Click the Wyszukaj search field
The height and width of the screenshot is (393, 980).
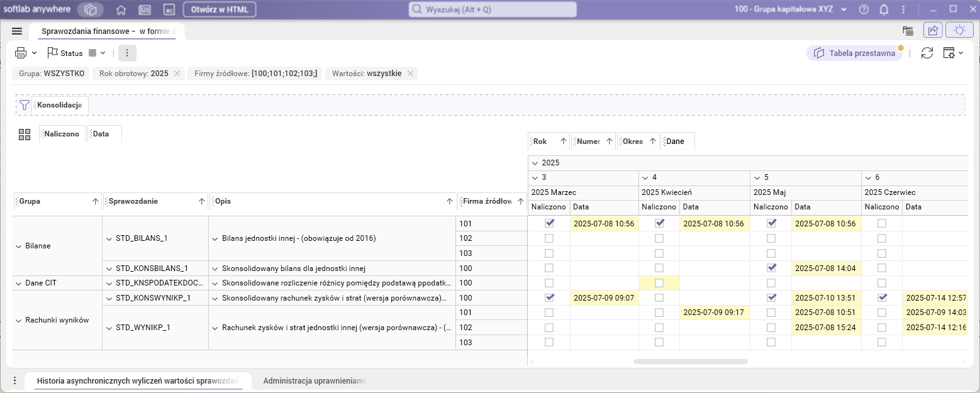[x=493, y=9]
